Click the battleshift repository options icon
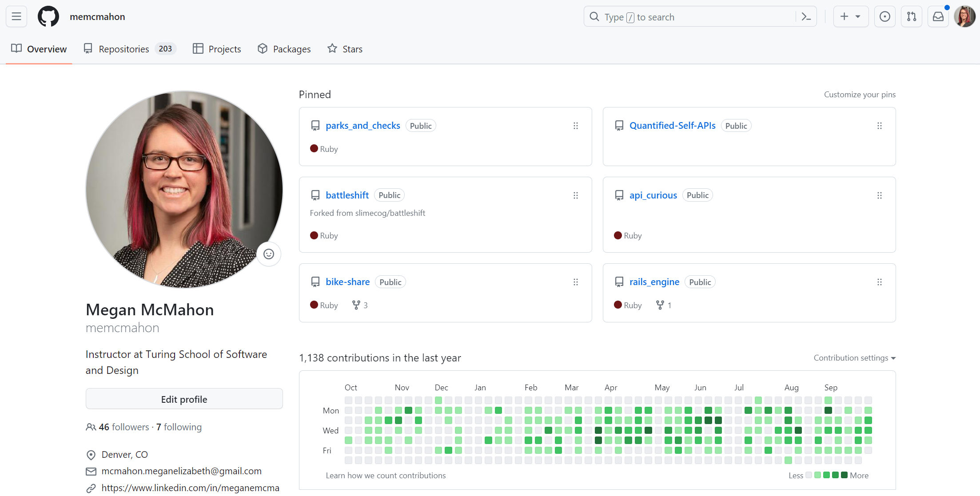The image size is (980, 496). 575,195
